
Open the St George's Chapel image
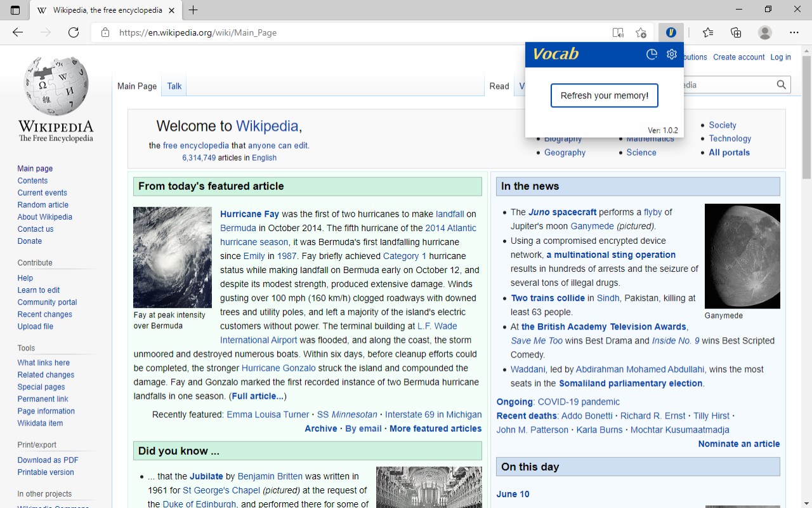click(429, 488)
